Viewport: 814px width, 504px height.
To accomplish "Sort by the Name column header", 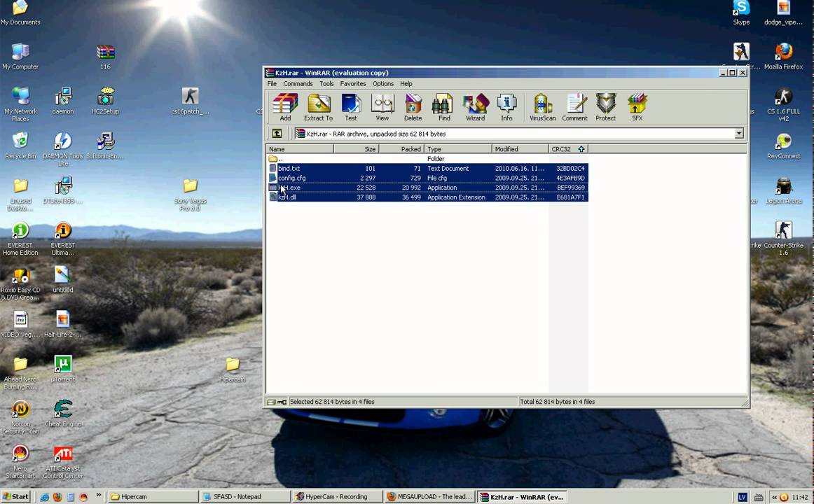I will (x=300, y=149).
